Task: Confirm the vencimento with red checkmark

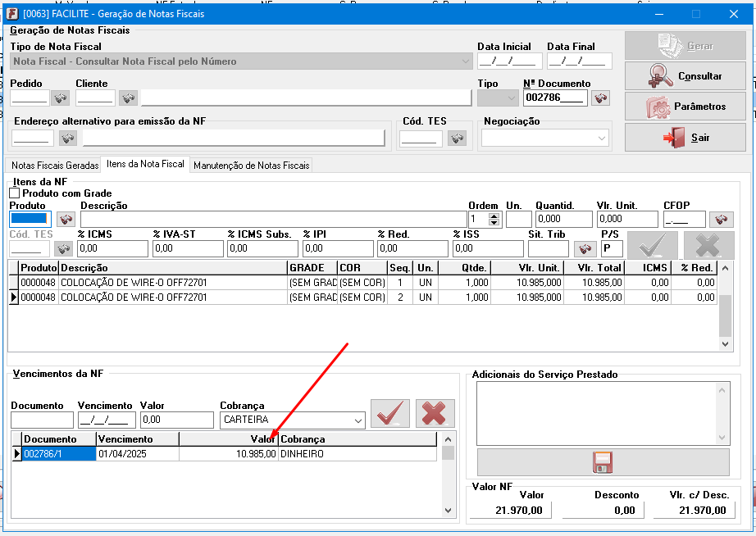Action: click(x=390, y=413)
